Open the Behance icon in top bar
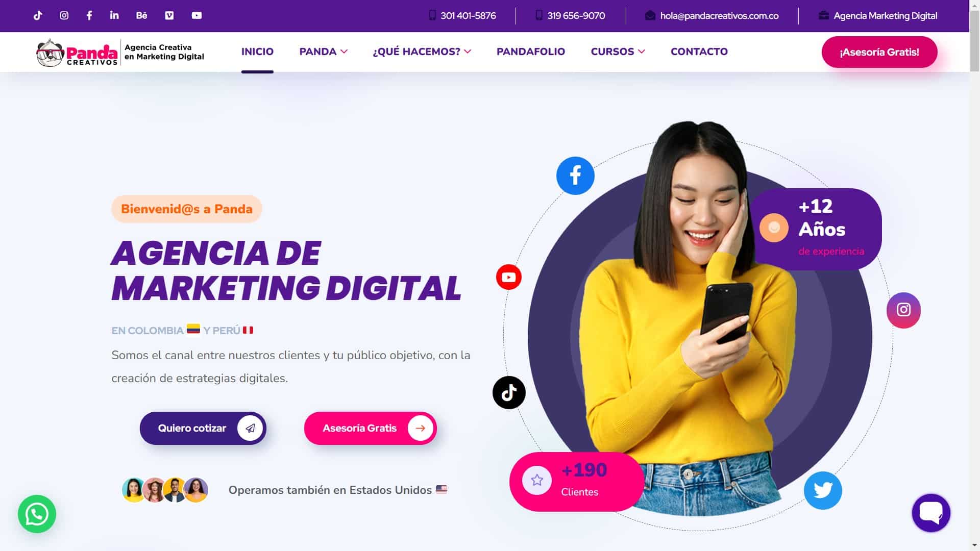This screenshot has width=980, height=551. (x=141, y=16)
